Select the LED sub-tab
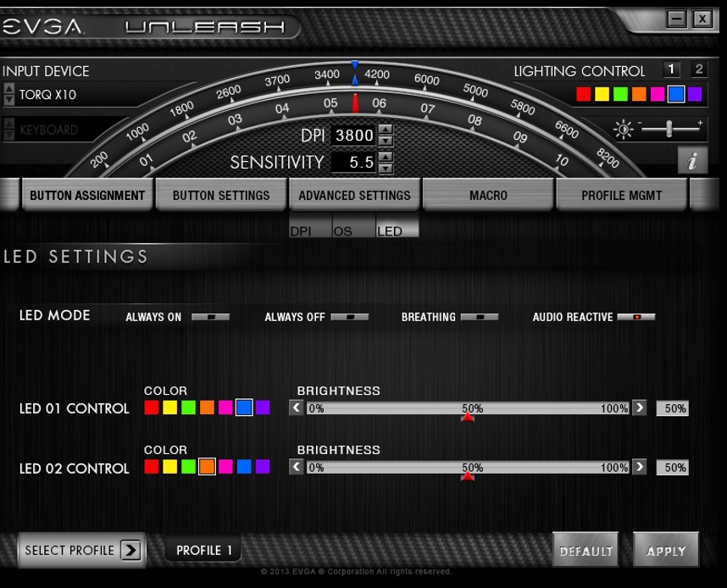 [x=397, y=227]
